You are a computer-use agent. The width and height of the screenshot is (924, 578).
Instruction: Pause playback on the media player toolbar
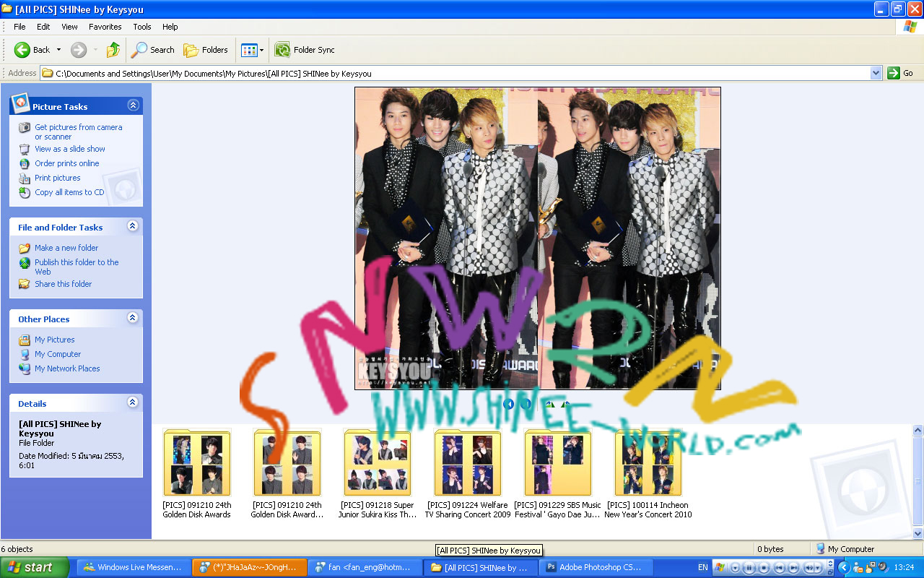tap(749, 568)
